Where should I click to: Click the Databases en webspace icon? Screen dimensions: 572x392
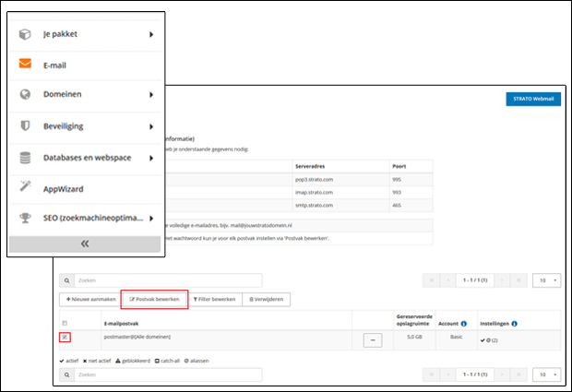[x=25, y=158]
